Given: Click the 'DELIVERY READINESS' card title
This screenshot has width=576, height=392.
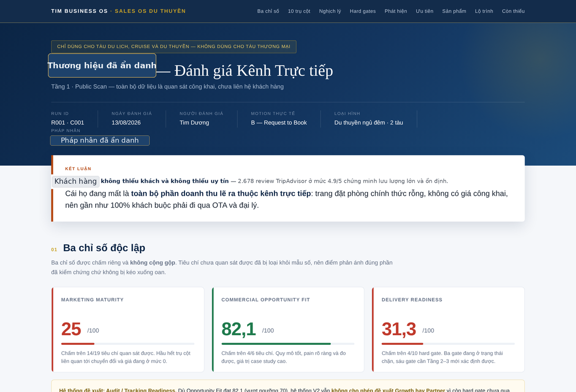Looking at the screenshot, I should pos(412,300).
